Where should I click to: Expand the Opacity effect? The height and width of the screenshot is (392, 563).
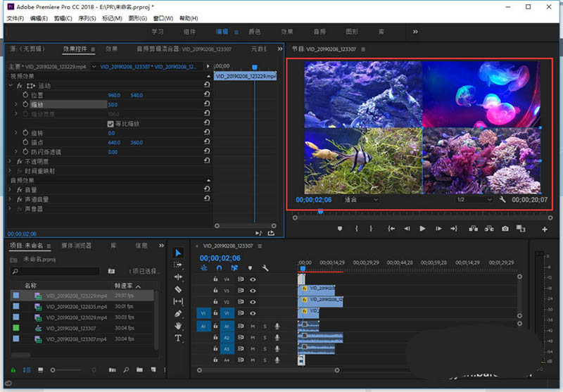(11, 161)
